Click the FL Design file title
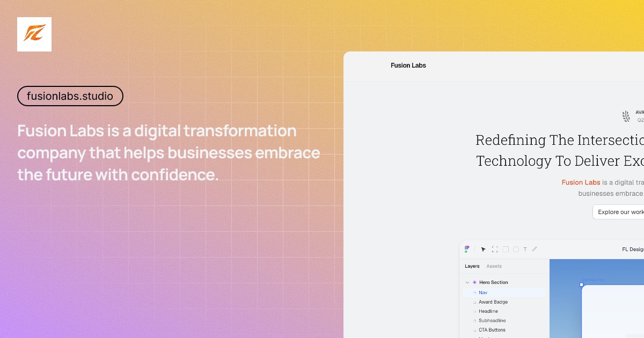This screenshot has width=644, height=338. point(633,249)
